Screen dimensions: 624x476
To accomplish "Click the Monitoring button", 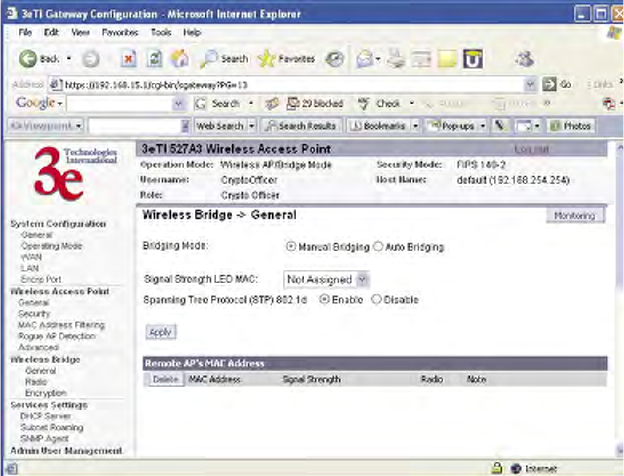I will click(575, 215).
